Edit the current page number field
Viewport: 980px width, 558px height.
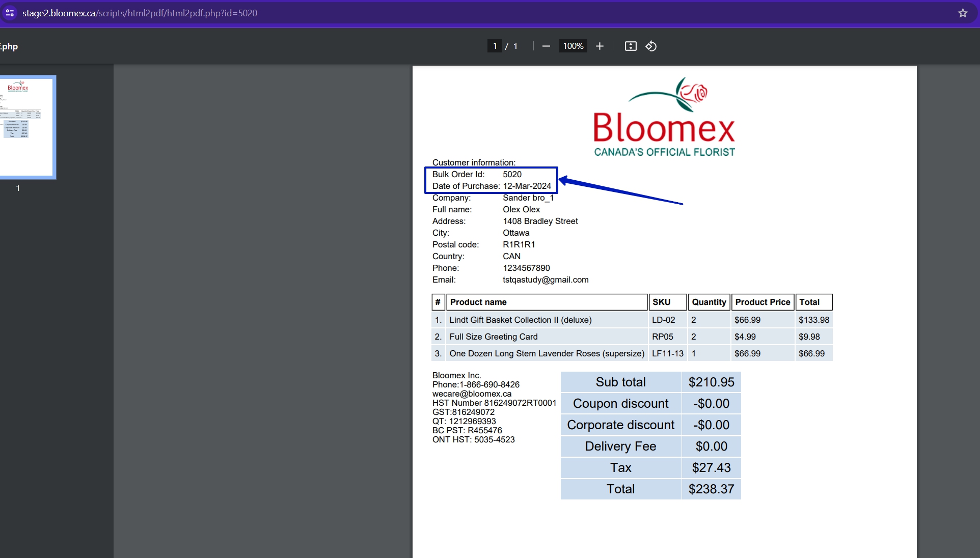(x=495, y=46)
